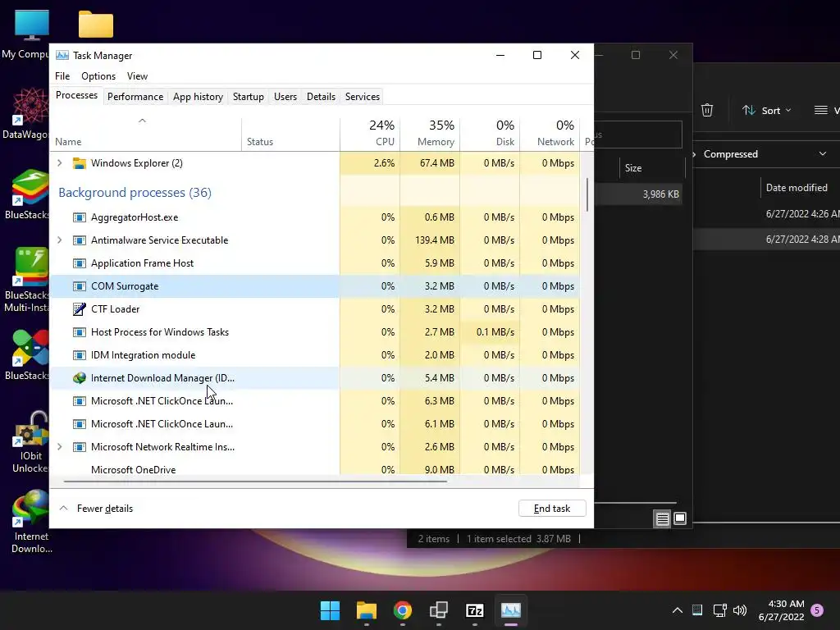The width and height of the screenshot is (840, 630).
Task: Open Sort dropdown in File Explorer
Action: coord(767,111)
